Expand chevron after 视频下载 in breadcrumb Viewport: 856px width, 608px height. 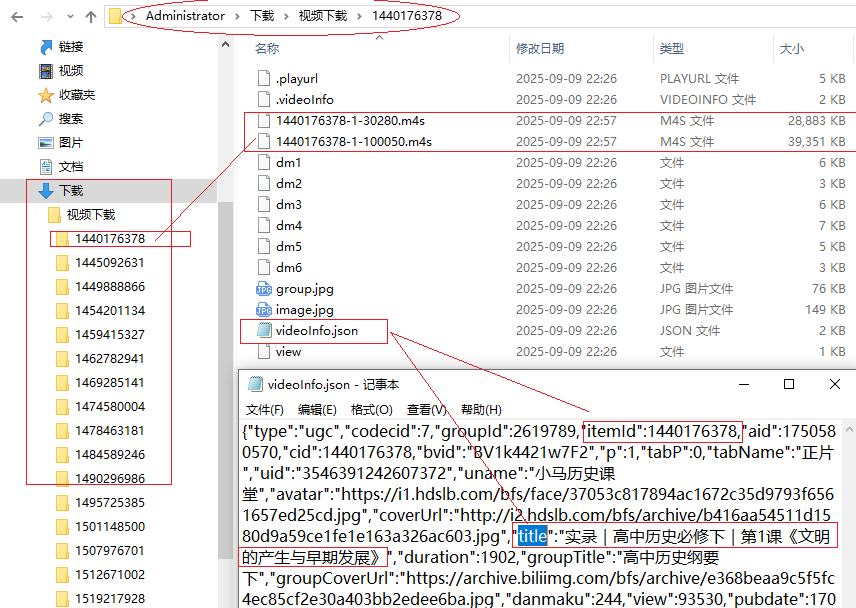pyautogui.click(x=359, y=16)
